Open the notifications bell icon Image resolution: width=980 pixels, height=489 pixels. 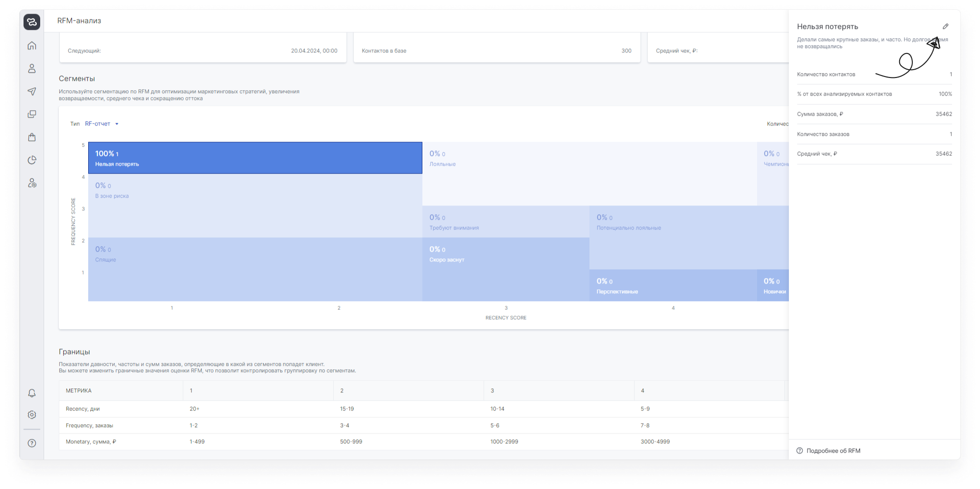pos(32,393)
